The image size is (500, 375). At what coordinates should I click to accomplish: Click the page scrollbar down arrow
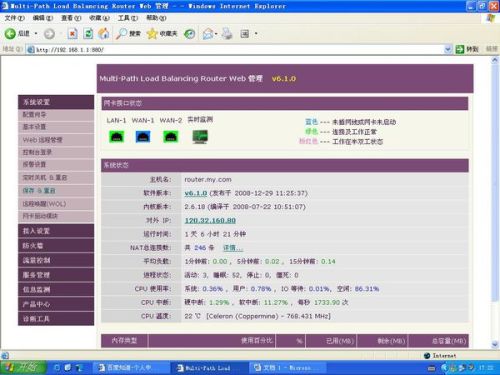(495, 344)
